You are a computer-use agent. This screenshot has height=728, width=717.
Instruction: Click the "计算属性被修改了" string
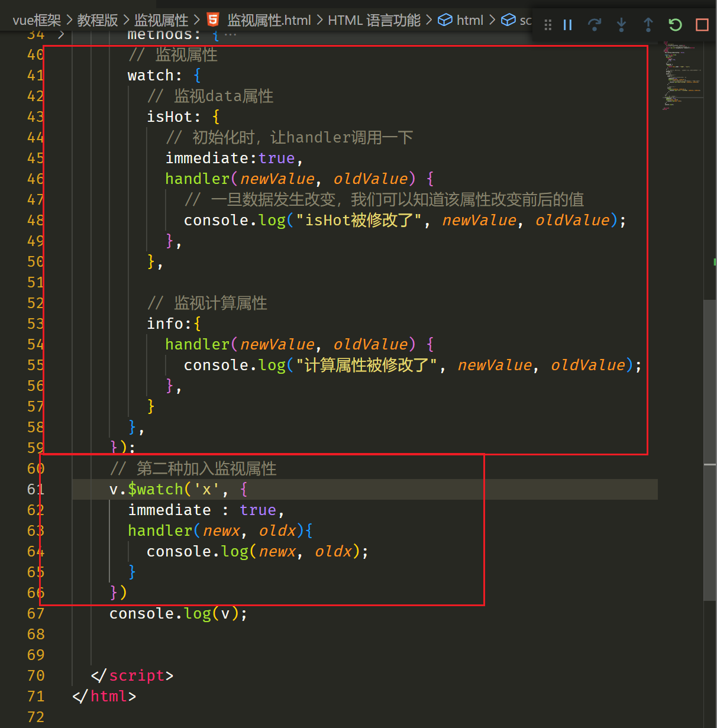coord(367,365)
